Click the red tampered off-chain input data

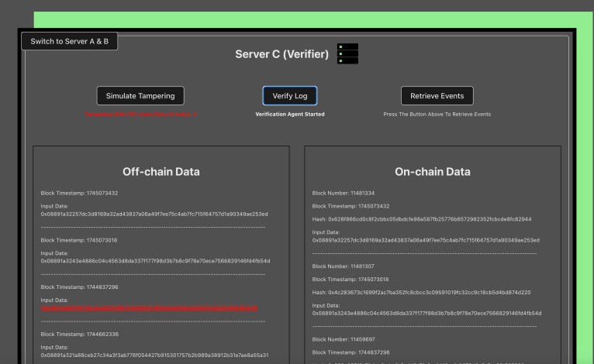(149, 307)
